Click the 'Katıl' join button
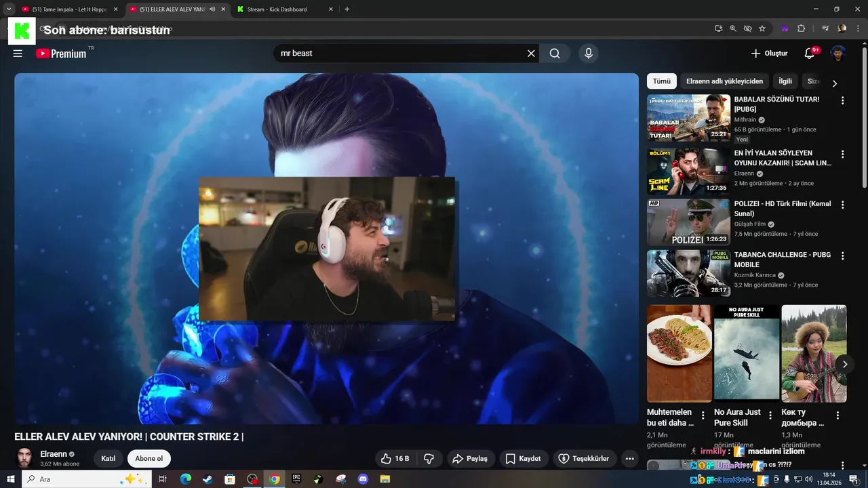 tap(108, 459)
